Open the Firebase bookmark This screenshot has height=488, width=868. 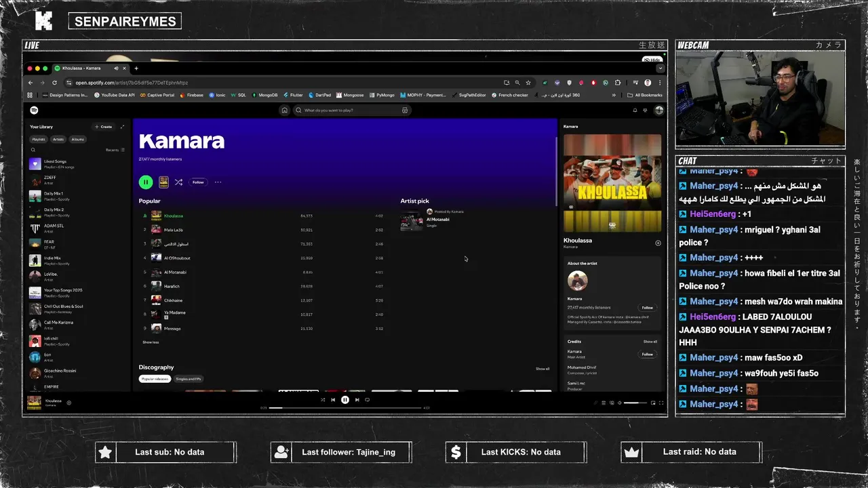[x=191, y=95]
